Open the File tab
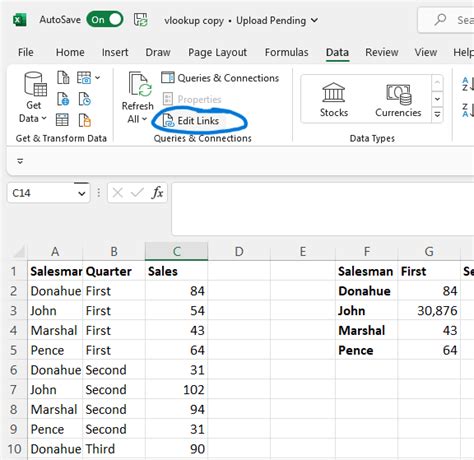474x460 pixels. pyautogui.click(x=26, y=52)
